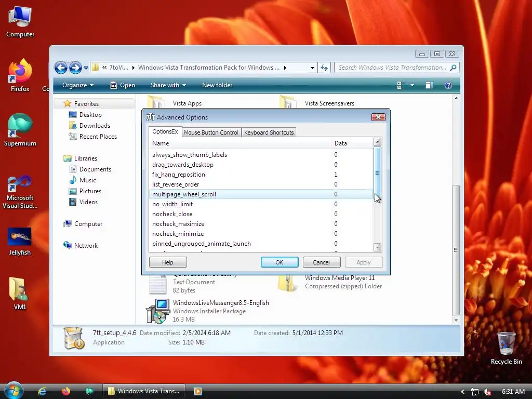Switch to Windows Vista Trans... taskbar button
532x399 pixels.
pos(144,391)
